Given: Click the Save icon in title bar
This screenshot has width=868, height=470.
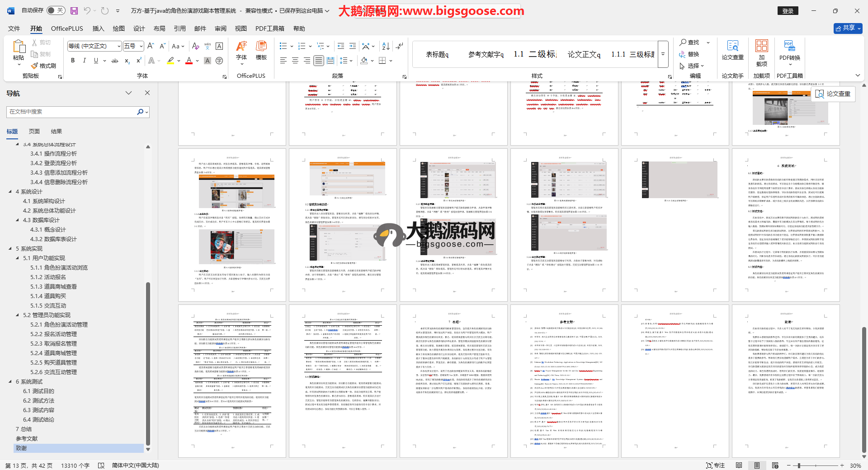Looking at the screenshot, I should click(74, 10).
